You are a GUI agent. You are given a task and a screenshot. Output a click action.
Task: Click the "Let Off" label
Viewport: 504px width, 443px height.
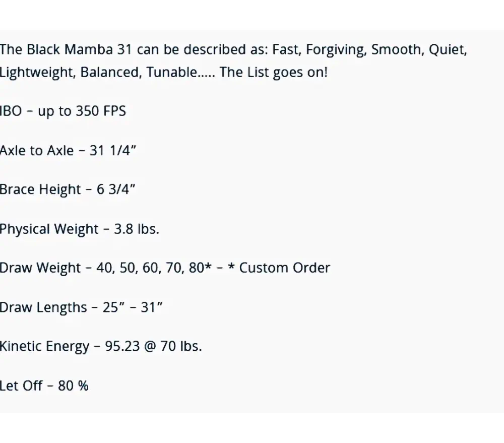point(22,386)
